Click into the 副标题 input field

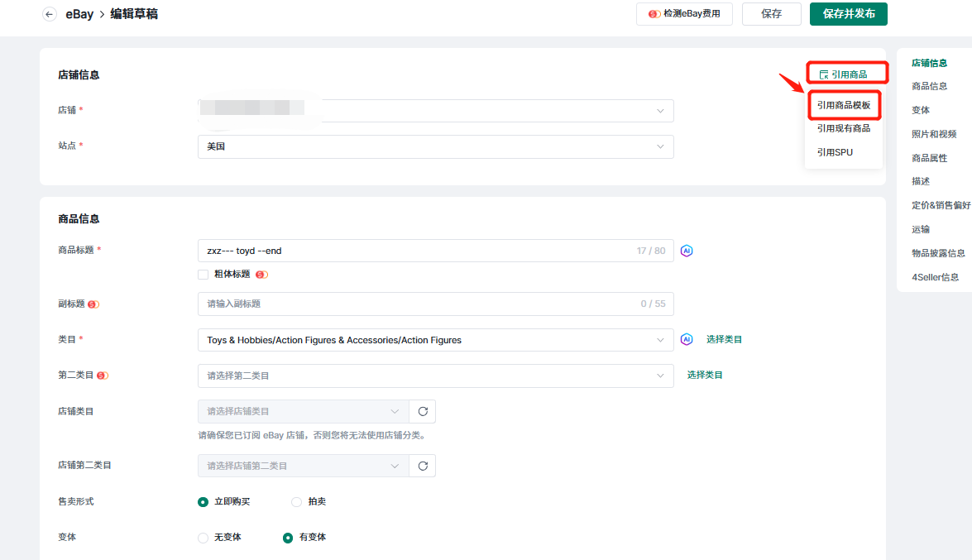(x=414, y=304)
